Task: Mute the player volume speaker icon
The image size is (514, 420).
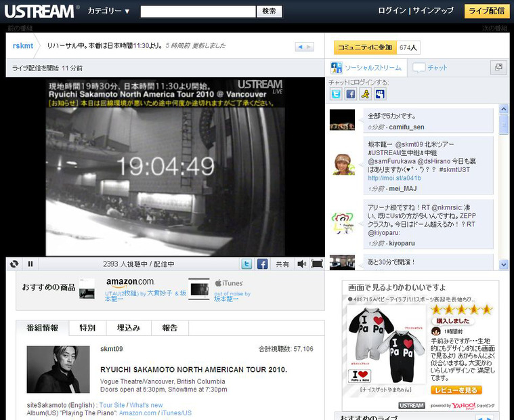Action: (x=301, y=264)
